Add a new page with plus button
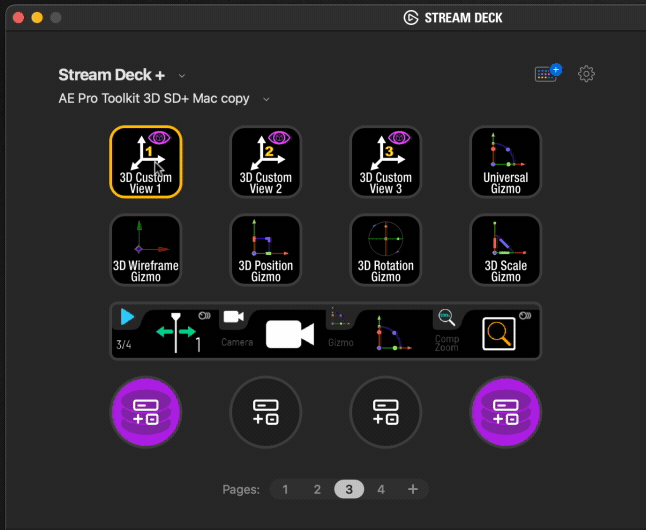Viewport: 646px width, 530px height. pos(413,489)
